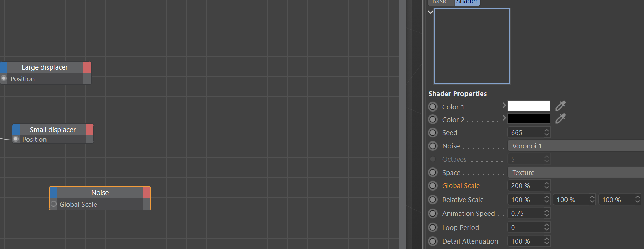
Task: Click the Relative Scale label
Action: coord(463,200)
